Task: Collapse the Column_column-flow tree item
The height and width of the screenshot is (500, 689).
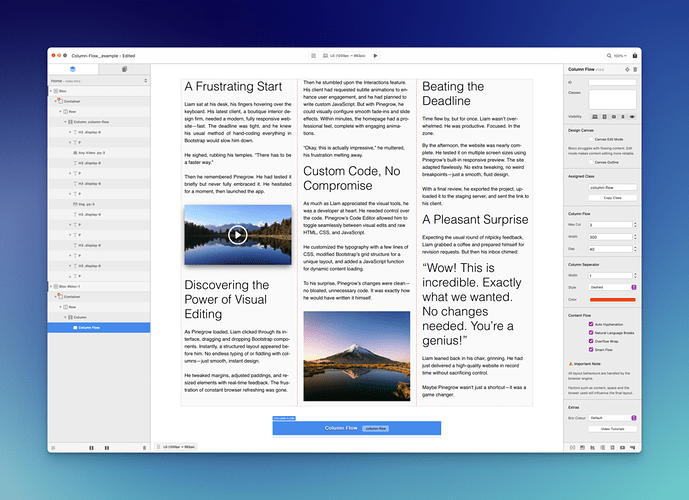Action: tap(67, 120)
